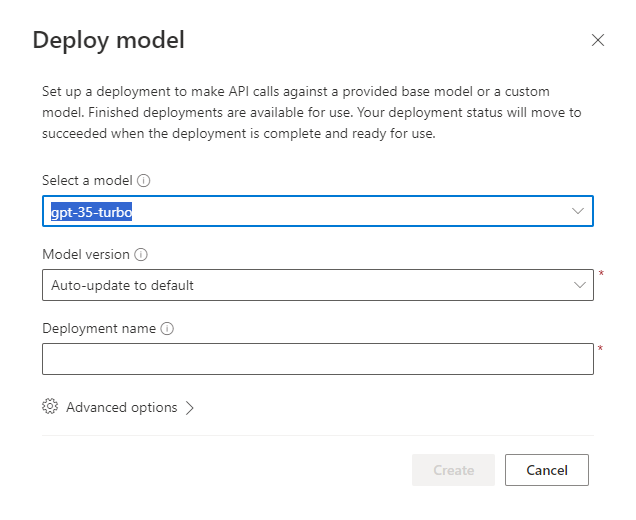The width and height of the screenshot is (636, 520).
Task: Click the chevron in Auto-update to default box
Action: [580, 285]
